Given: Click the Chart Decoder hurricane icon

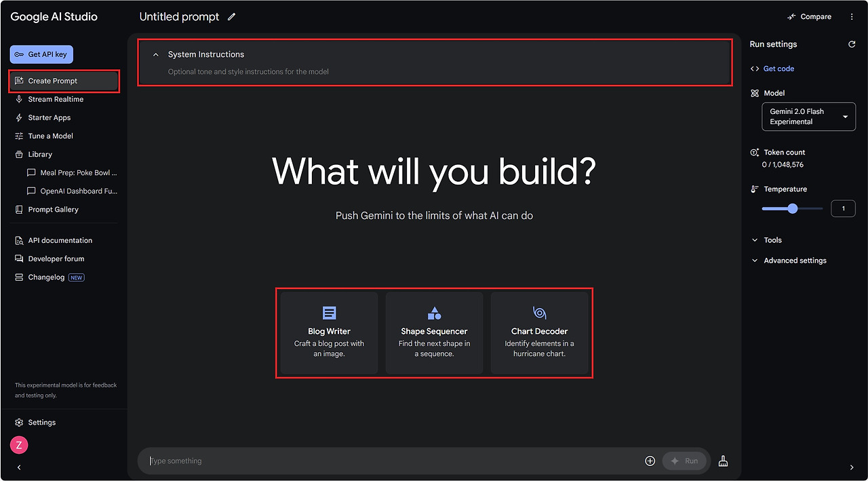Looking at the screenshot, I should coord(540,313).
